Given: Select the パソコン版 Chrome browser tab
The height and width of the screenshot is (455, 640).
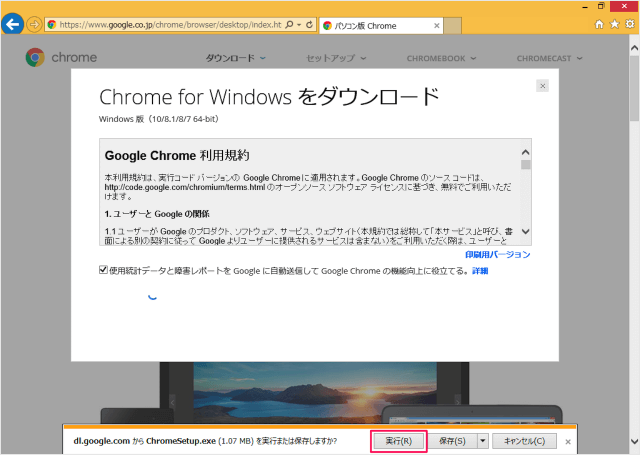Looking at the screenshot, I should click(x=365, y=24).
